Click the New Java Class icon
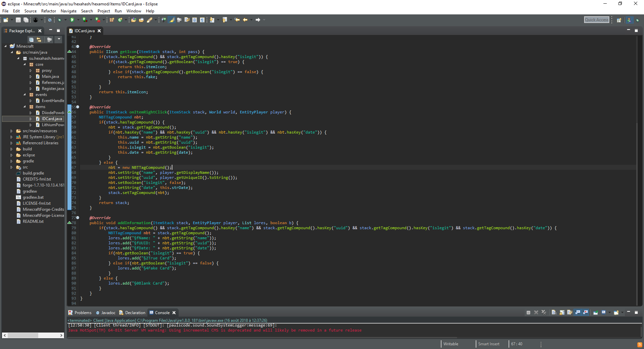644x349 pixels. pyautogui.click(x=120, y=20)
